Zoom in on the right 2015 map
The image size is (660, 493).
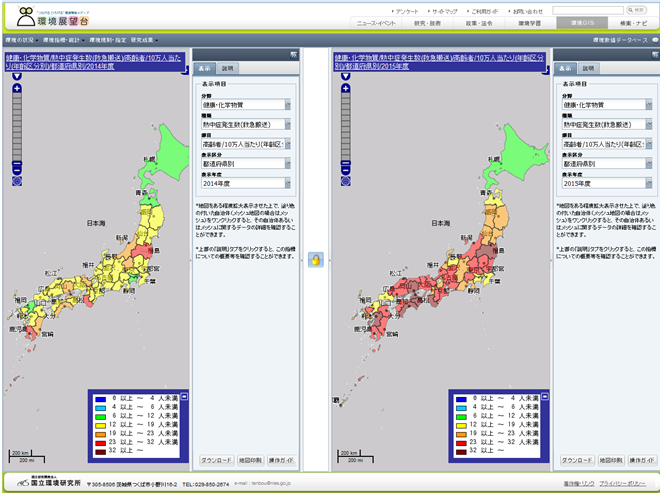(x=346, y=89)
